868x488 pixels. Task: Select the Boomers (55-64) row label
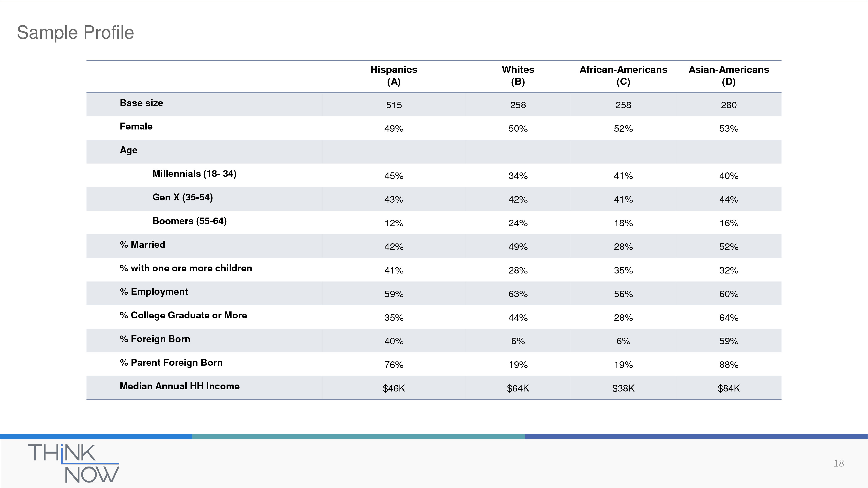point(189,221)
